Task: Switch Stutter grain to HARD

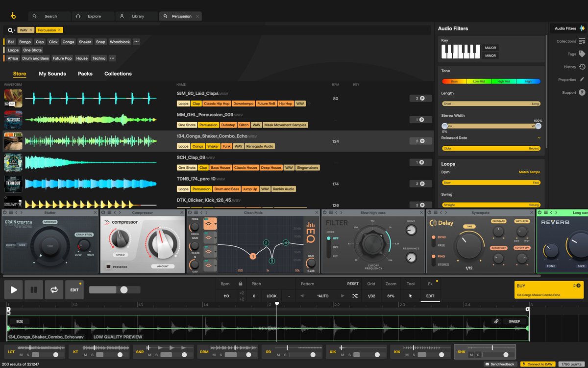Action: [x=23, y=245]
